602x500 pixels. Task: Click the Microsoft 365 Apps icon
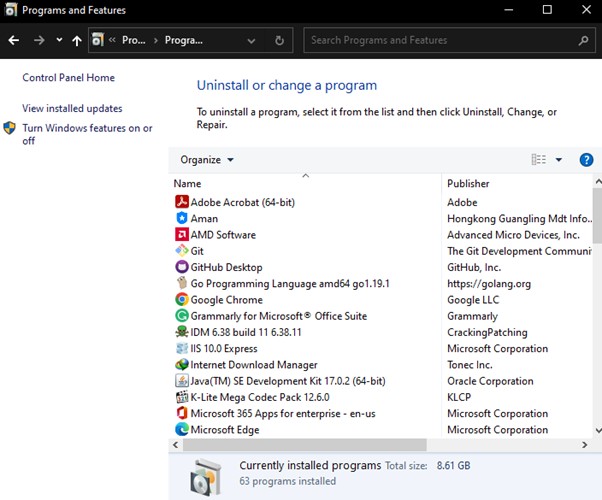tap(182, 413)
